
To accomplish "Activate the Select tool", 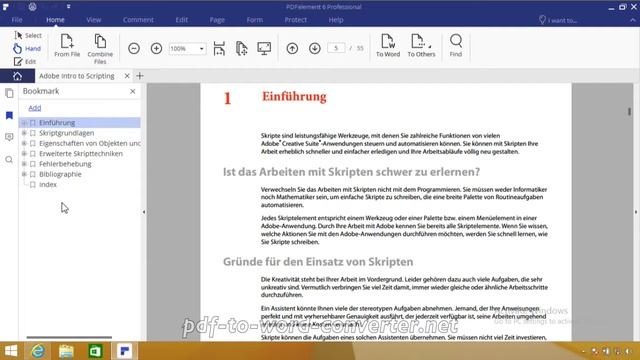I will [x=28, y=36].
